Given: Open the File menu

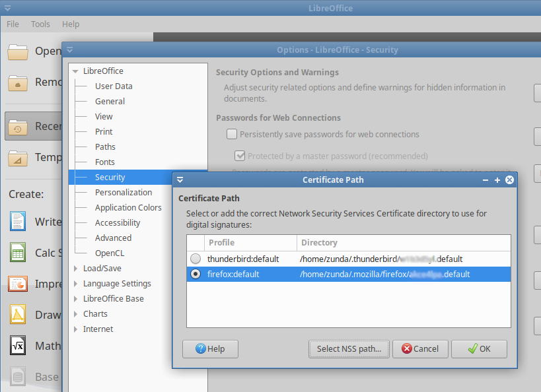Looking at the screenshot, I should (13, 24).
